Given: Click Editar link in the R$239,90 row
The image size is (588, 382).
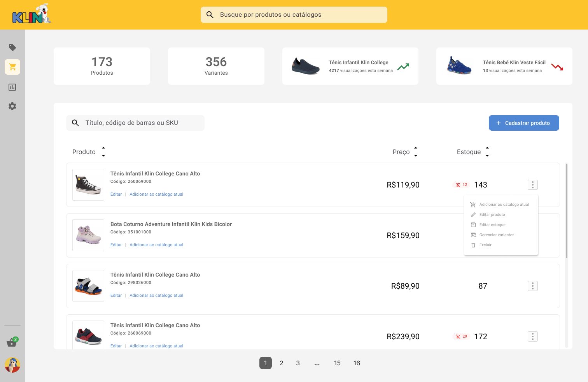Looking at the screenshot, I should click(116, 346).
